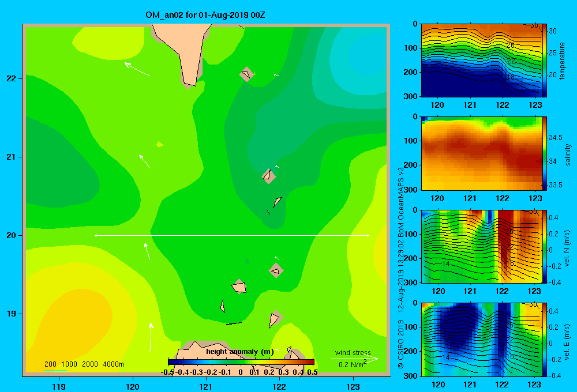Click the salinity color scale bar
This screenshot has height=392, width=577.
(545, 153)
